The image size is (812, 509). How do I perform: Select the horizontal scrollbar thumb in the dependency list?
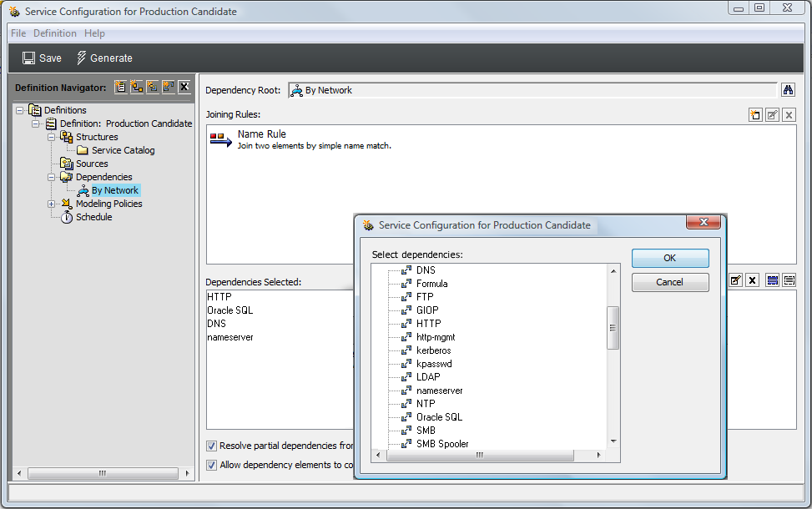coord(480,455)
